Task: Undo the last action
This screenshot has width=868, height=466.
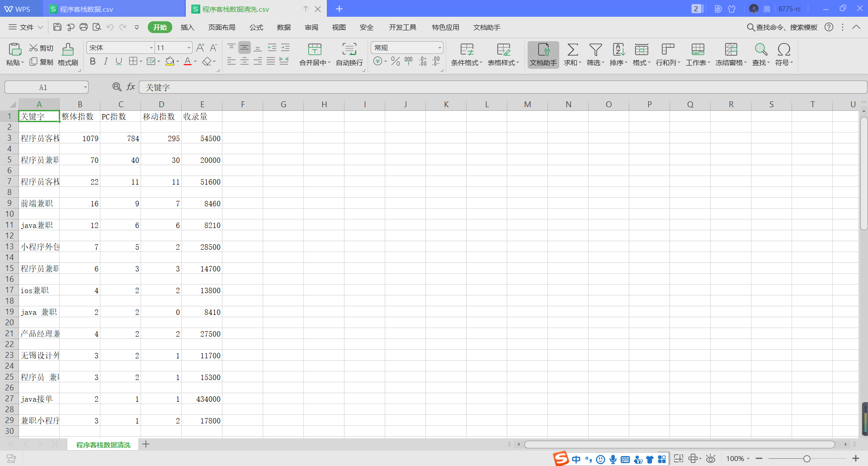Action: click(x=110, y=27)
